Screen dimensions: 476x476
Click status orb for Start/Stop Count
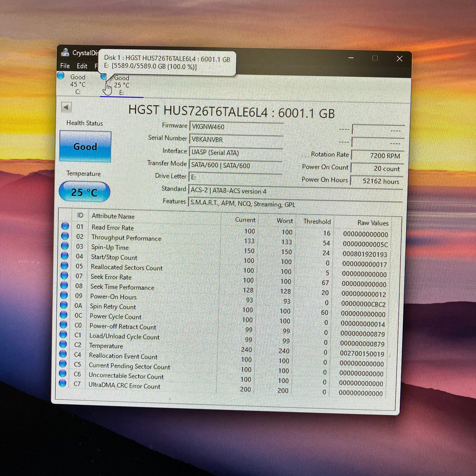[65, 256]
